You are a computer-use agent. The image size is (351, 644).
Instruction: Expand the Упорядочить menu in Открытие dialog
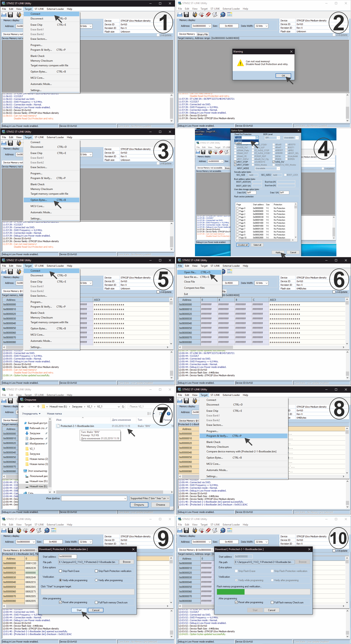pos(31,414)
